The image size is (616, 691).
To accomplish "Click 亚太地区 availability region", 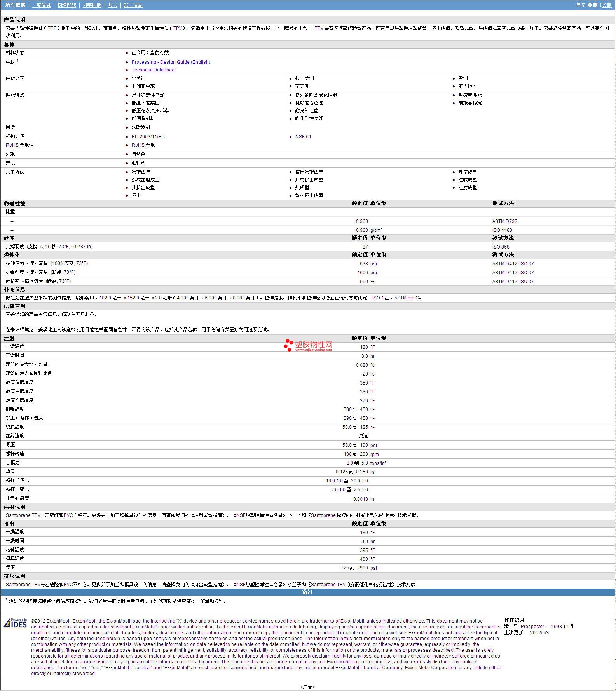I will coord(467,86).
